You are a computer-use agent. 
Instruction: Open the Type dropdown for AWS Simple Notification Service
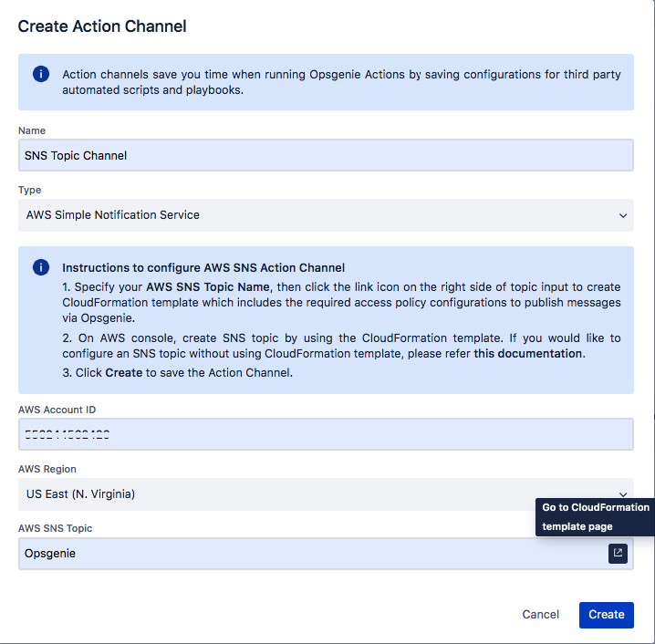(326, 215)
